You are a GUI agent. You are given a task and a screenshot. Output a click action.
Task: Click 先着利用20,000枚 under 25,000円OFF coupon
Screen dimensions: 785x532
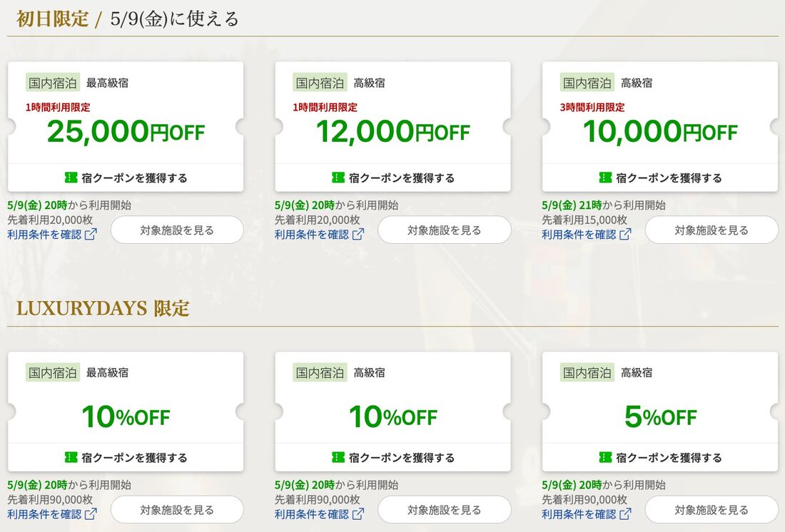tap(49, 220)
